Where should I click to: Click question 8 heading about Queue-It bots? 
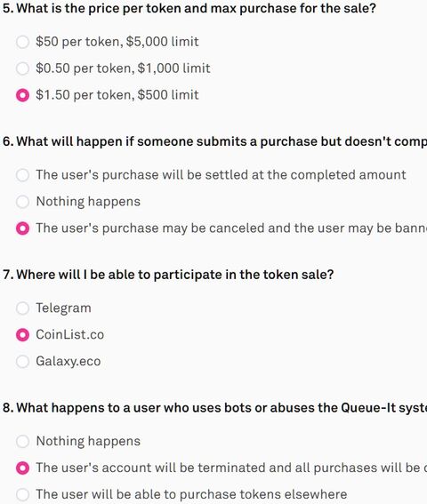click(214, 408)
